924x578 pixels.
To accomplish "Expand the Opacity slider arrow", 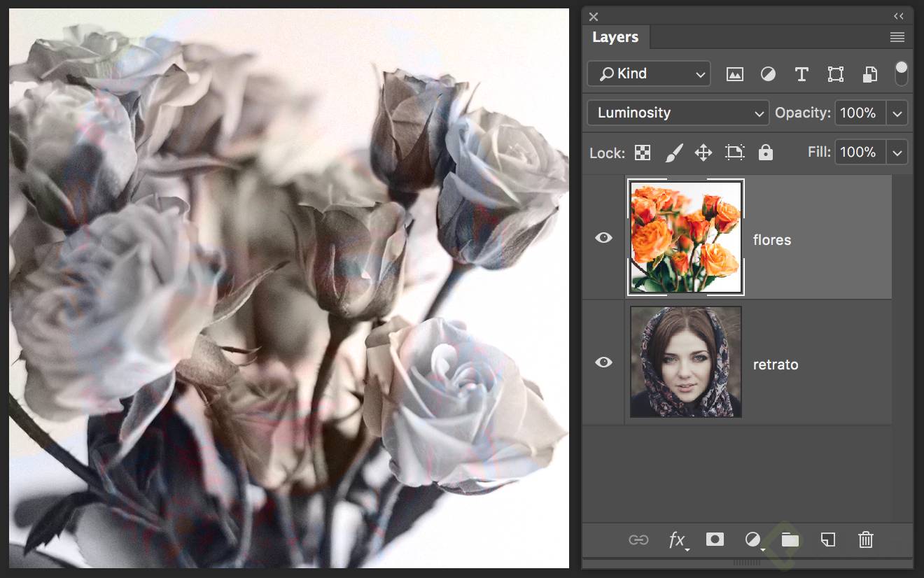I will coord(897,113).
